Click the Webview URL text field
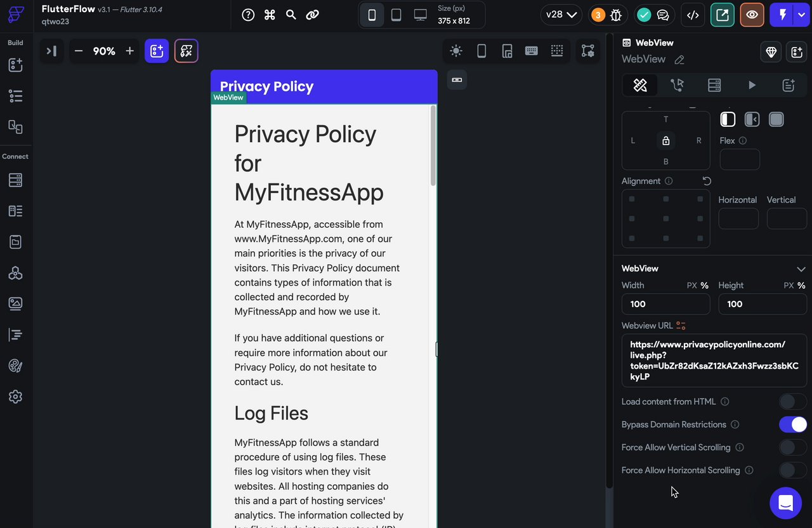Viewport: 812px width, 528px height. 714,360
